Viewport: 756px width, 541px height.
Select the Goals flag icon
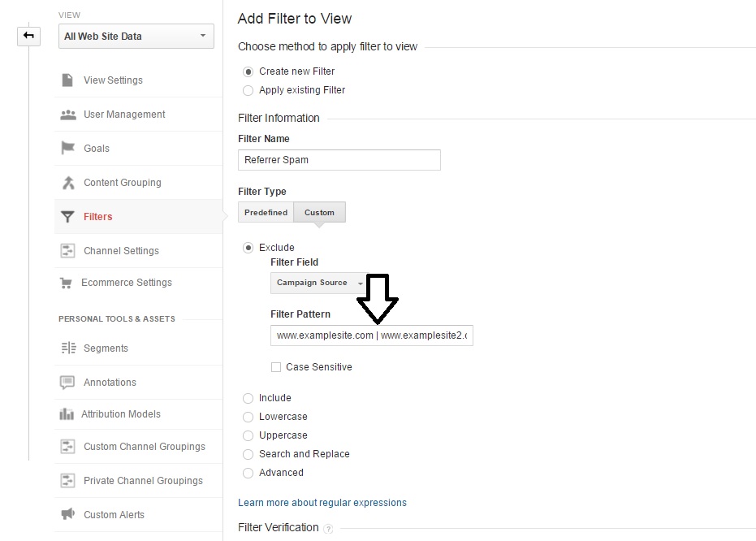(x=68, y=149)
